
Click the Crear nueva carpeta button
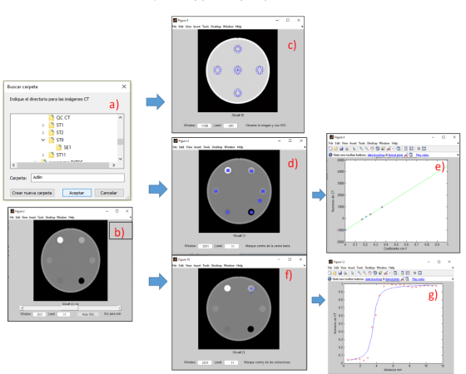(32, 193)
